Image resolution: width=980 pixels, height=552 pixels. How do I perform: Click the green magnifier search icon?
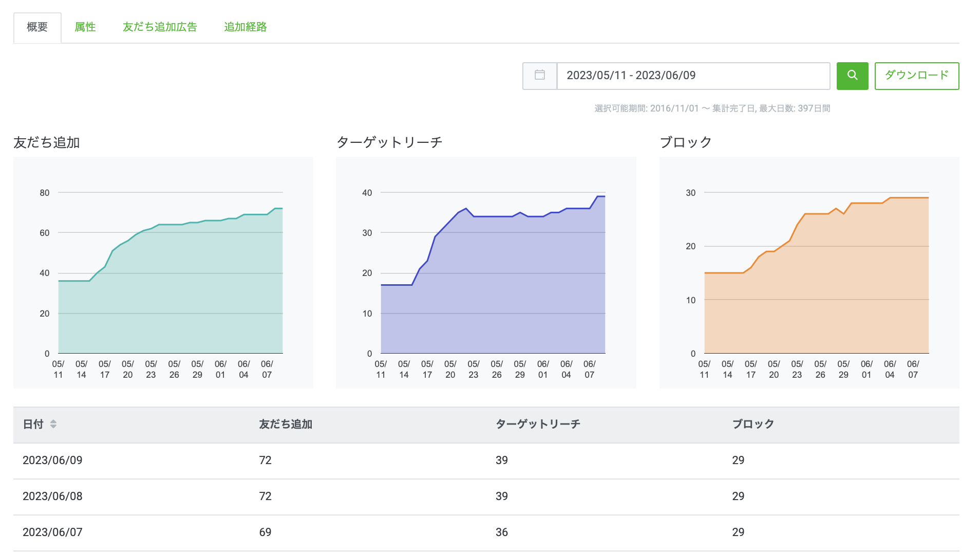[852, 76]
